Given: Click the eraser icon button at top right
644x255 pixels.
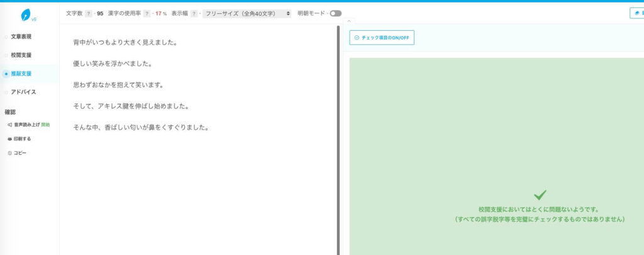Looking at the screenshot, I should [x=636, y=13].
